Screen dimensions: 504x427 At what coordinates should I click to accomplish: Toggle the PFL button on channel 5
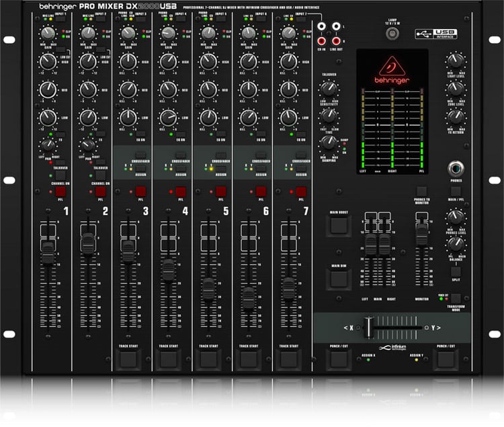221,192
